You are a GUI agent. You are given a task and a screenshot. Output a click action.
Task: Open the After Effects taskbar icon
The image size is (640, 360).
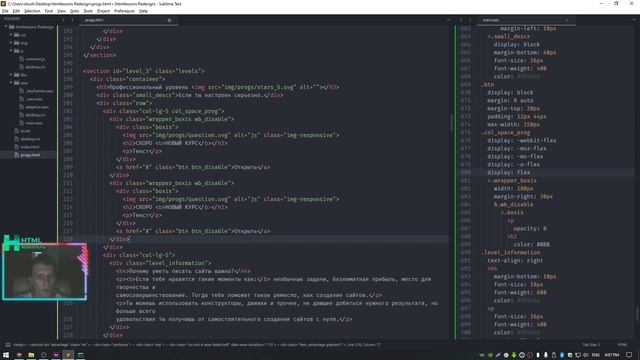point(56,355)
